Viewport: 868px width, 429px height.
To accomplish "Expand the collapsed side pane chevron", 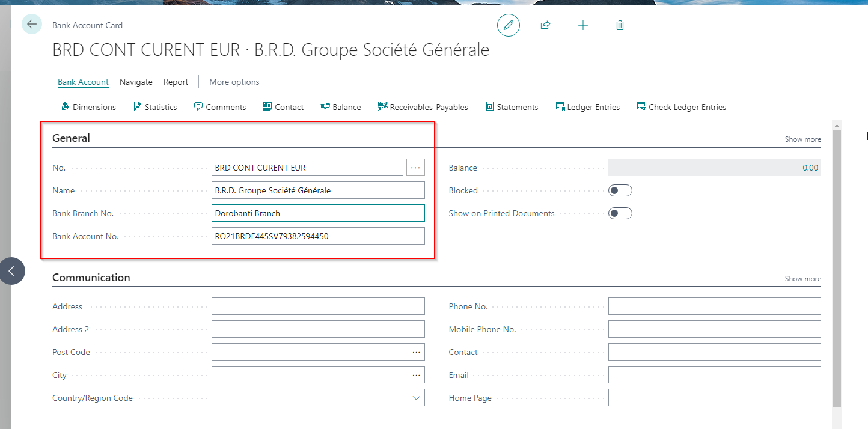I will [12, 271].
